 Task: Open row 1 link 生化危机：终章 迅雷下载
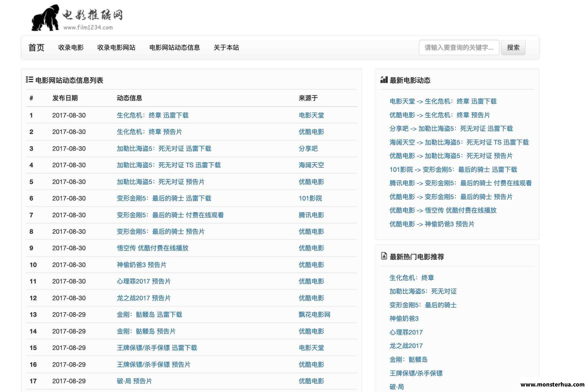153,115
